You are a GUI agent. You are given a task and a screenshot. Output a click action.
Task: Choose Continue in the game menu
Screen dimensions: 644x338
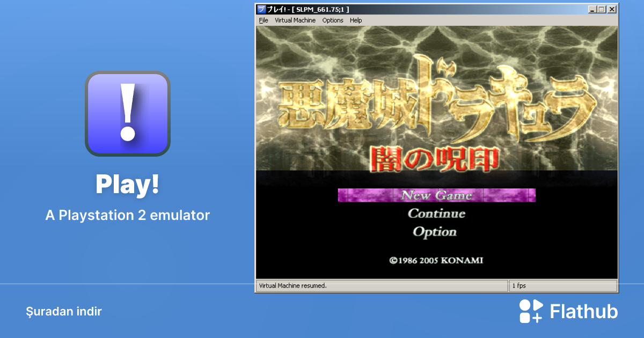click(436, 214)
